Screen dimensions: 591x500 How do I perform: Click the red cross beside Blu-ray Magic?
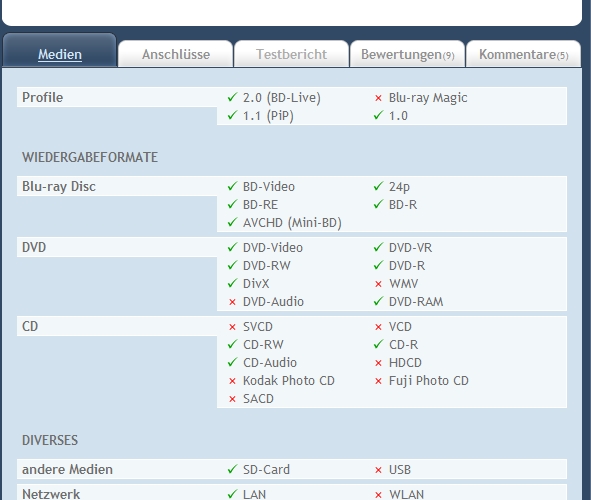[378, 98]
